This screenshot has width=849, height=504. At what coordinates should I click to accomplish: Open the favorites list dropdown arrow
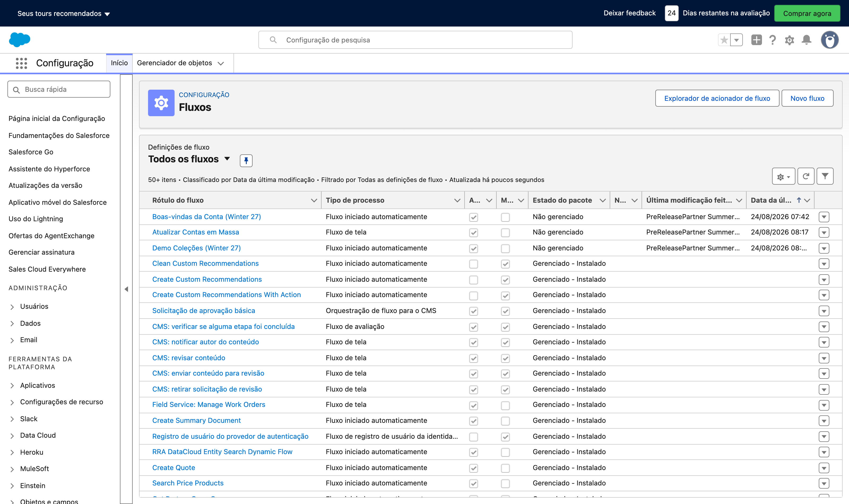pyautogui.click(x=736, y=40)
